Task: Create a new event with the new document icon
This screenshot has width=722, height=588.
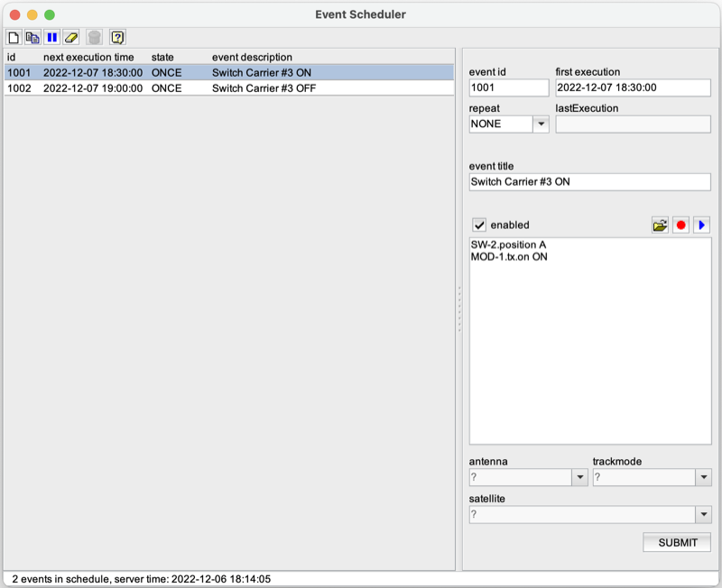Action: (x=14, y=36)
